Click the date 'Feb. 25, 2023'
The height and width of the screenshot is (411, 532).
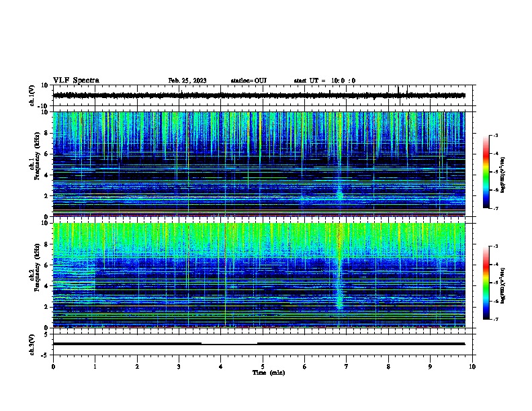(x=187, y=81)
